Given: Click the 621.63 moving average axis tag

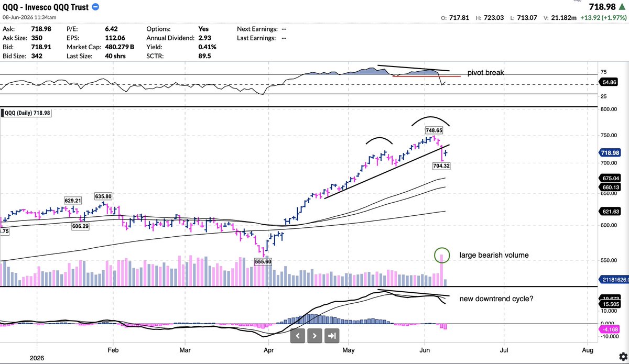Looking at the screenshot, I should (611, 211).
